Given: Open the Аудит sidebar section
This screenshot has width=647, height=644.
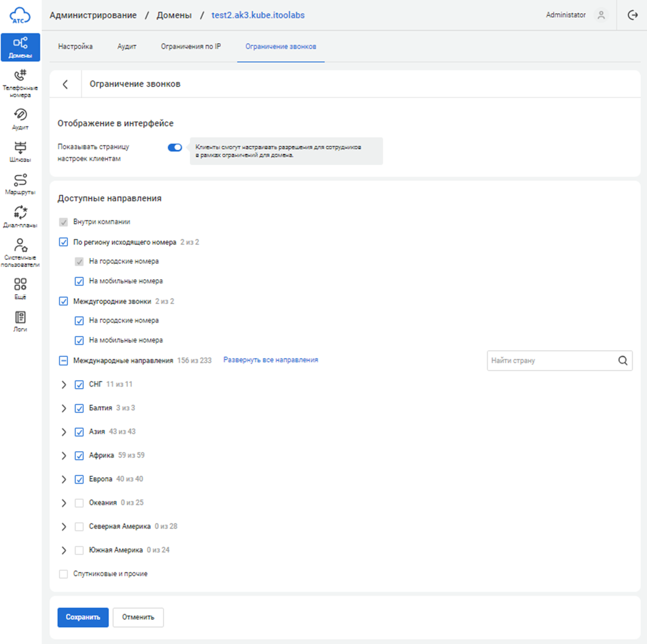Looking at the screenshot, I should (20, 119).
